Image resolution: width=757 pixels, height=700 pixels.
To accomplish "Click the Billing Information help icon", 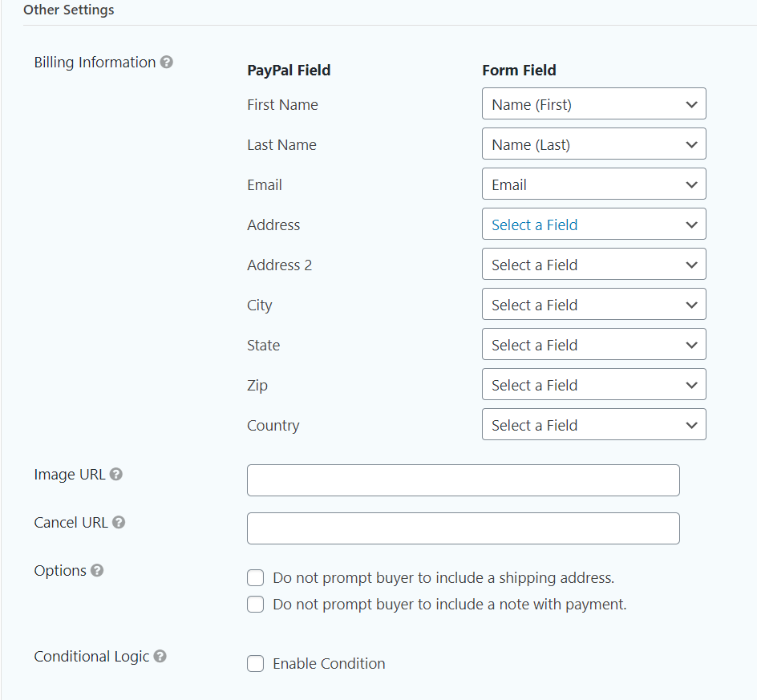I will coord(167,63).
